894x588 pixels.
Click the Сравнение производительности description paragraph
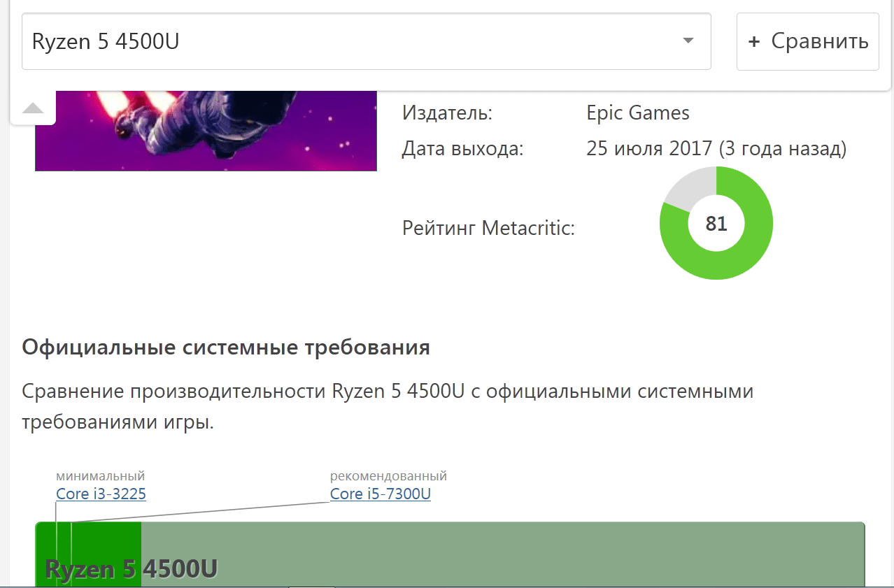(x=388, y=406)
